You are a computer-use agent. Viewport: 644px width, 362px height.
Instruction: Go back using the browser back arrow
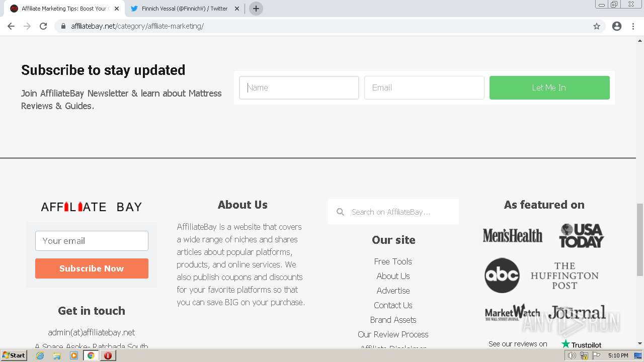point(11,26)
